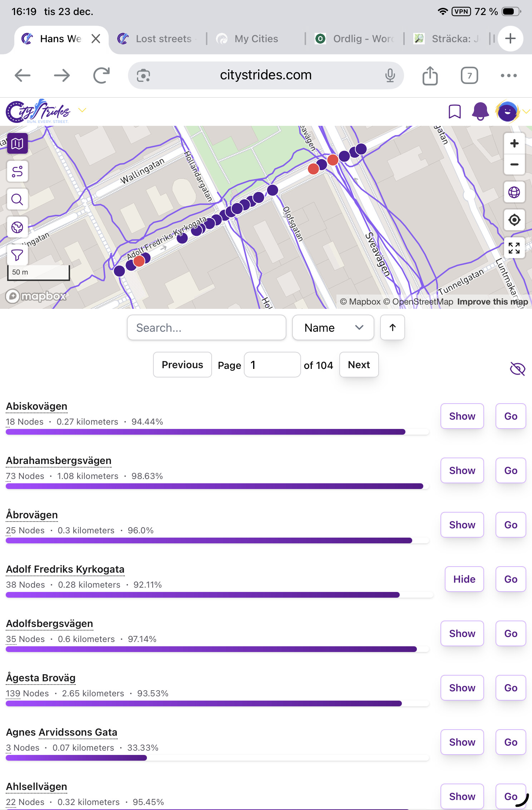Zoom in the map with plus button

514,144
